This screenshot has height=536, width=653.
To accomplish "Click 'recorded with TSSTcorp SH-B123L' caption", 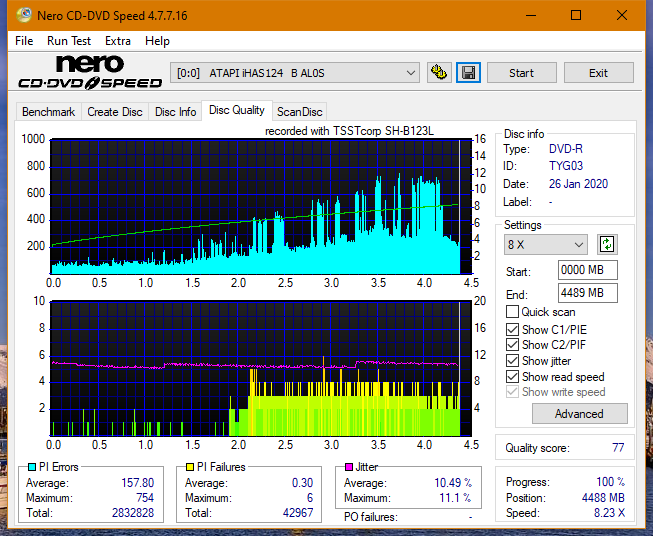I will point(349,131).
